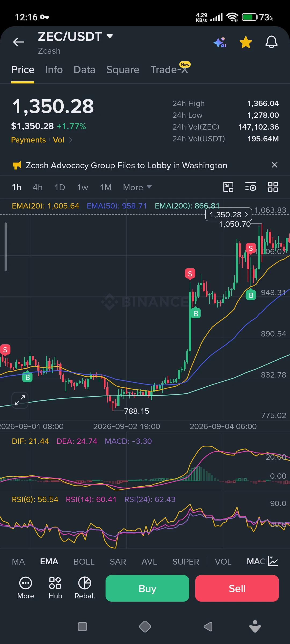Tap the red Sell button
This screenshot has width=290, height=644.
[237, 588]
